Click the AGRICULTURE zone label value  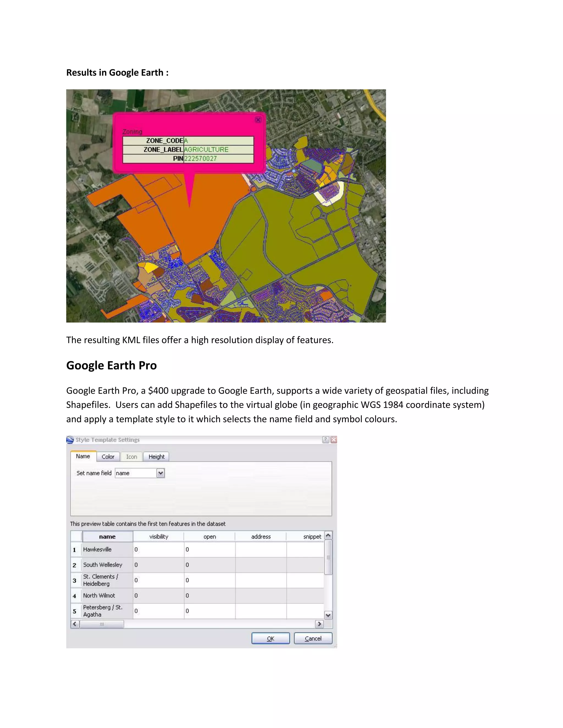point(219,150)
